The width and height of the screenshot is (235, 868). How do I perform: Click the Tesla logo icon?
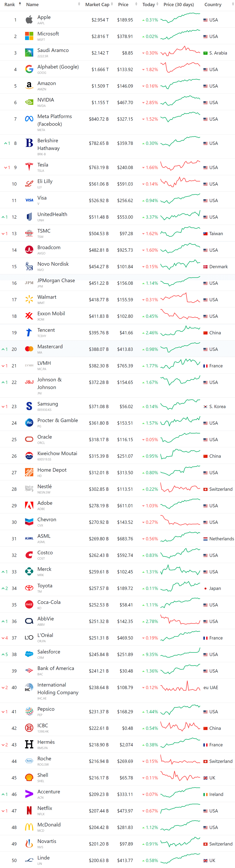29,168
